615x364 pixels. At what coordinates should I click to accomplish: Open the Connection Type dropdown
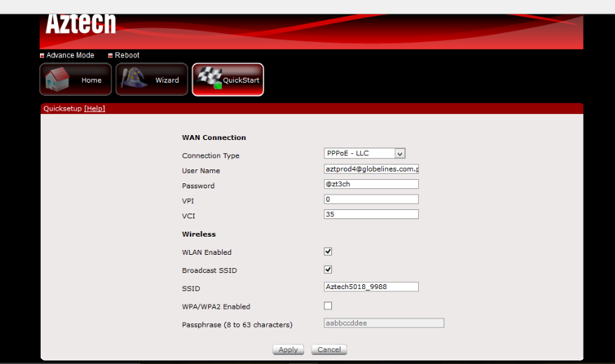click(x=365, y=153)
